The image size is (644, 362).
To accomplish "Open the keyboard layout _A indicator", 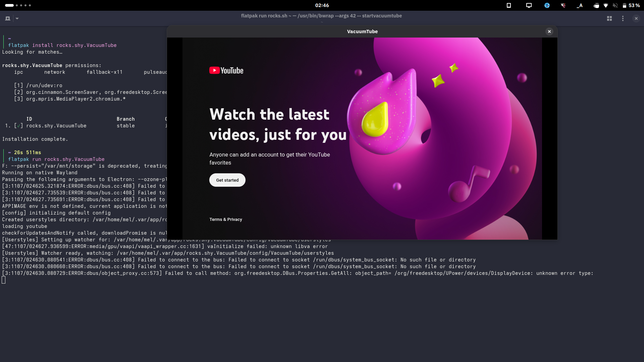I will (x=580, y=5).
